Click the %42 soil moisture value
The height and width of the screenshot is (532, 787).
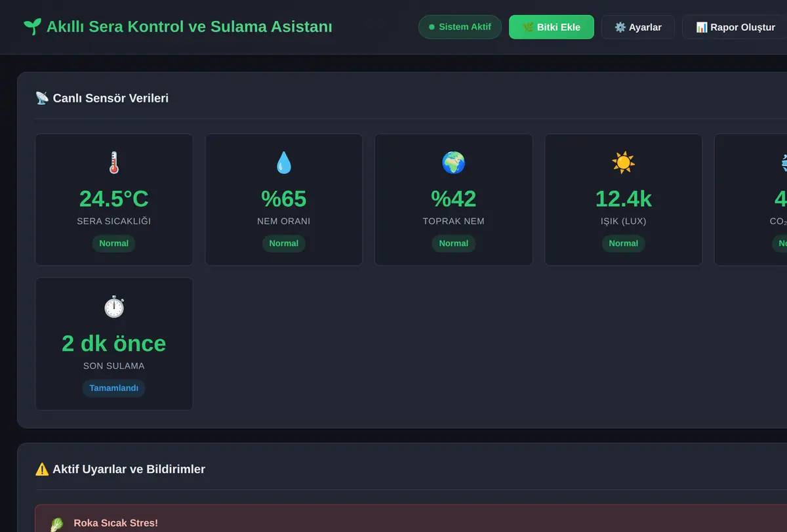pos(454,198)
